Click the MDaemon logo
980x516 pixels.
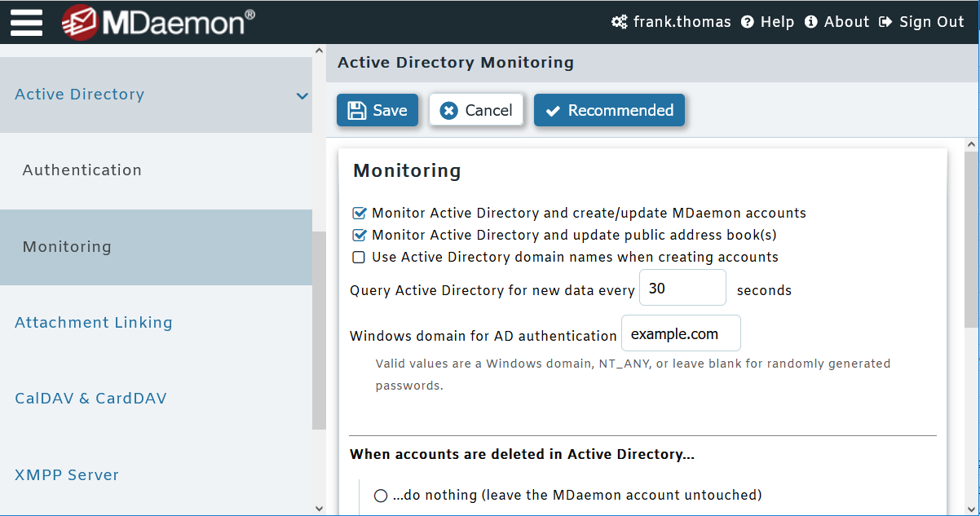pyautogui.click(x=158, y=22)
